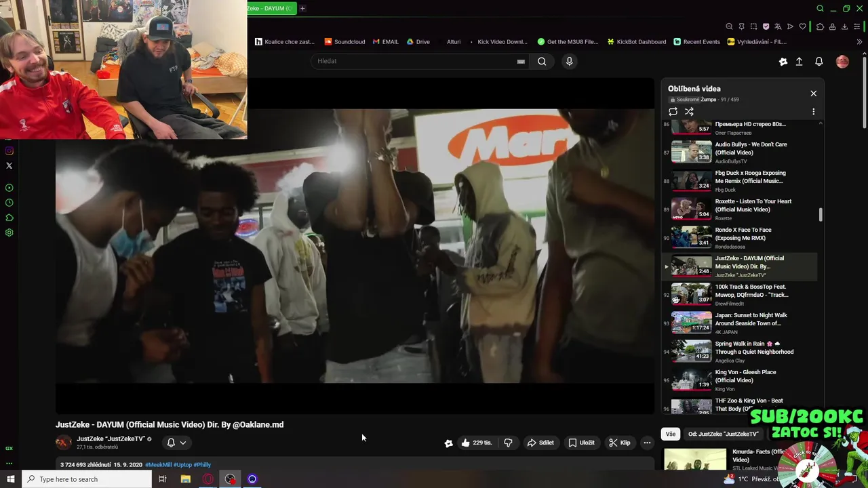Screen dimensions: 868x488
Task: Play Audio Bullys - We Don't Care from playlist
Action: [739, 152]
